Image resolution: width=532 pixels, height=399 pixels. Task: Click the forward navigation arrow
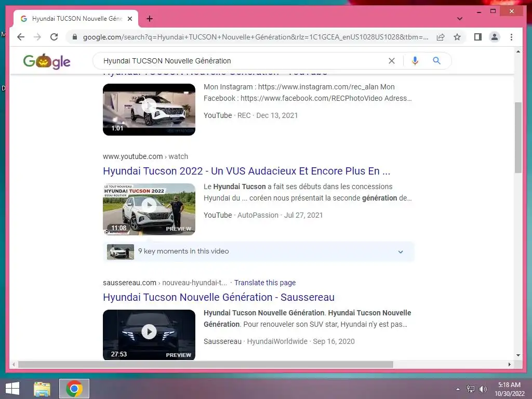[37, 37]
